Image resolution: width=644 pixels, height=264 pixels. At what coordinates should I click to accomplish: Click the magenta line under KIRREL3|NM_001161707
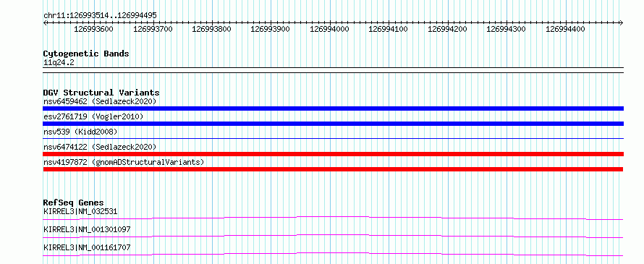click(x=333, y=254)
